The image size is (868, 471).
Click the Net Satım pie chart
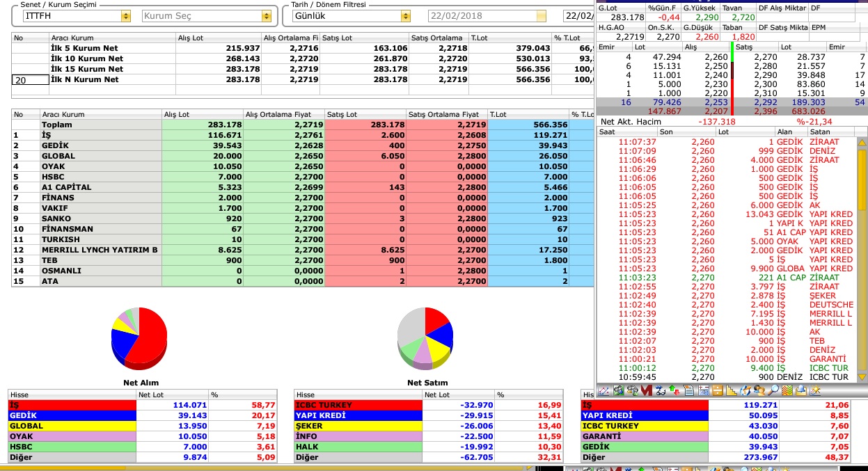(x=425, y=337)
